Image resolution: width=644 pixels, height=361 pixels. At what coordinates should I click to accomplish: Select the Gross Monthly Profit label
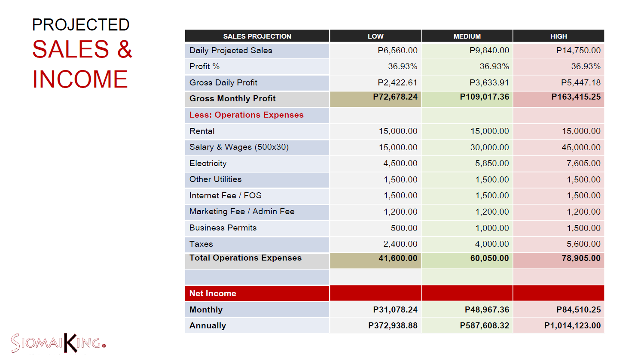[x=232, y=99]
